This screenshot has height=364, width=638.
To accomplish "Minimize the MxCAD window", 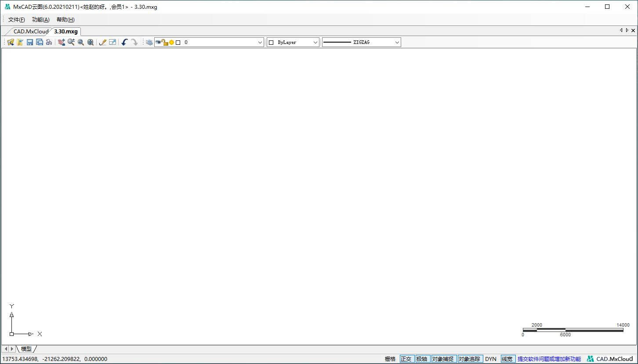I will point(587,7).
